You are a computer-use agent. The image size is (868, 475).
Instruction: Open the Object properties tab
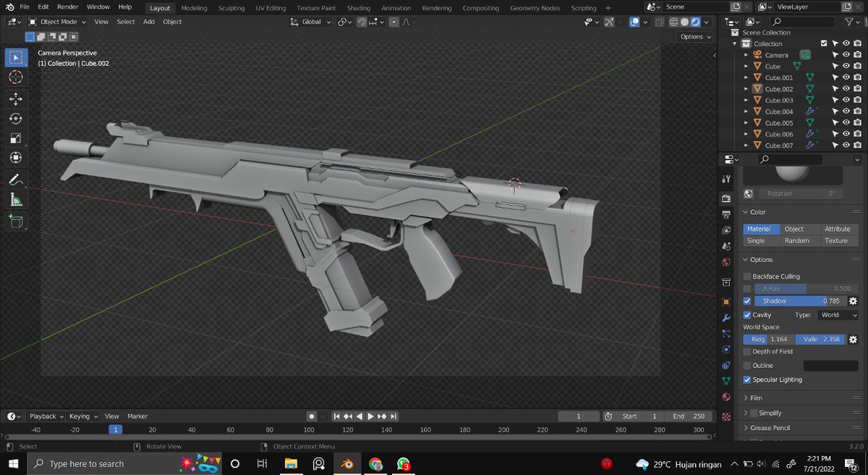(x=726, y=301)
